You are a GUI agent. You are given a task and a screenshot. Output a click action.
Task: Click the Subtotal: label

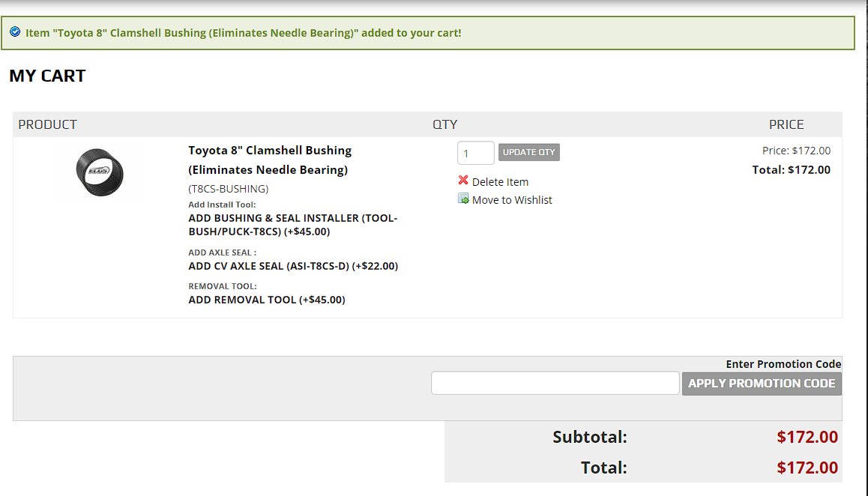(590, 437)
